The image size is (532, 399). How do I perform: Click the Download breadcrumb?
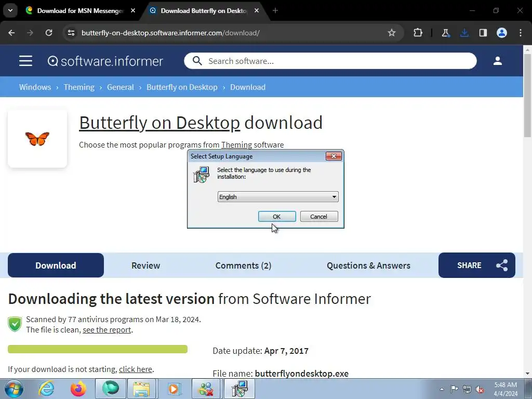(x=248, y=87)
